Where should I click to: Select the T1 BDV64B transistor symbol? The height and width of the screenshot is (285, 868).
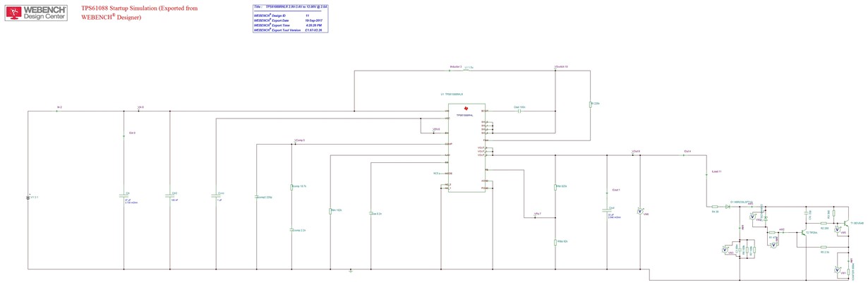846,223
